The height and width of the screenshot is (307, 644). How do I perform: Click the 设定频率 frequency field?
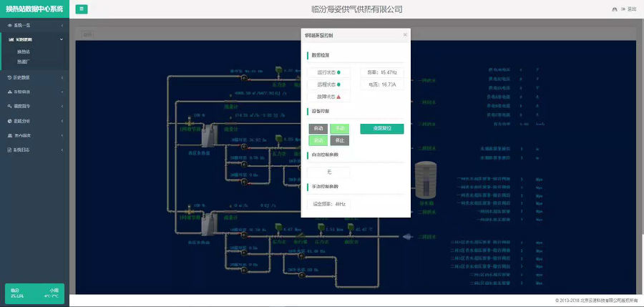pyautogui.click(x=328, y=204)
